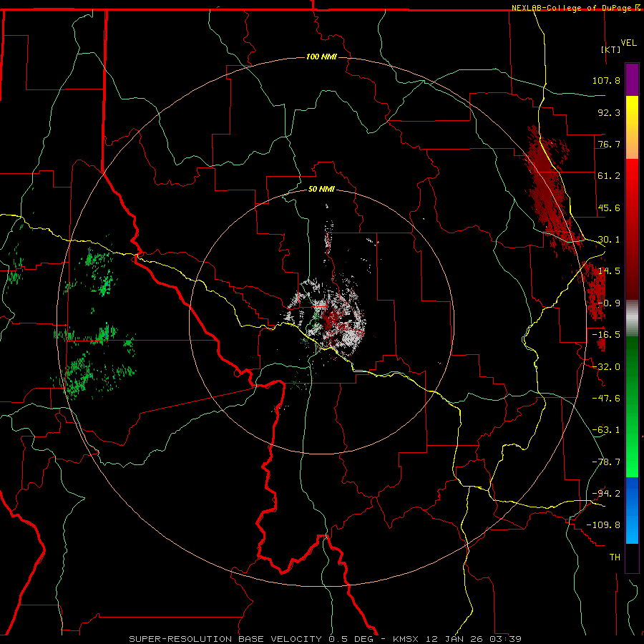Click the blue segment of the color bar
The image size is (644, 644).
(632, 510)
